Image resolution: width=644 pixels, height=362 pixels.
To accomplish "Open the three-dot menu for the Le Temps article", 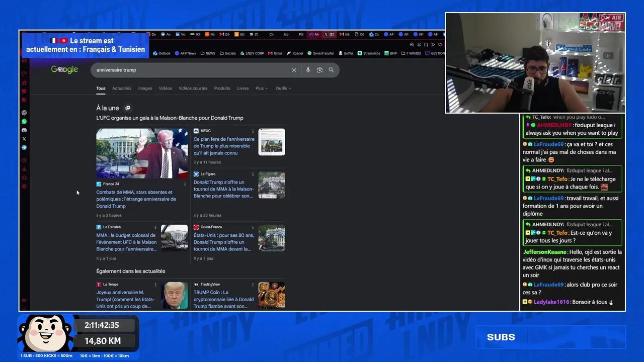I will (x=155, y=285).
